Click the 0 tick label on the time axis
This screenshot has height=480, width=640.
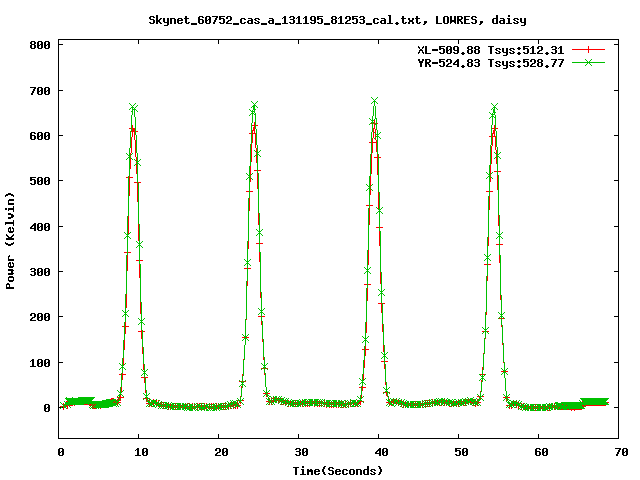tap(61, 452)
